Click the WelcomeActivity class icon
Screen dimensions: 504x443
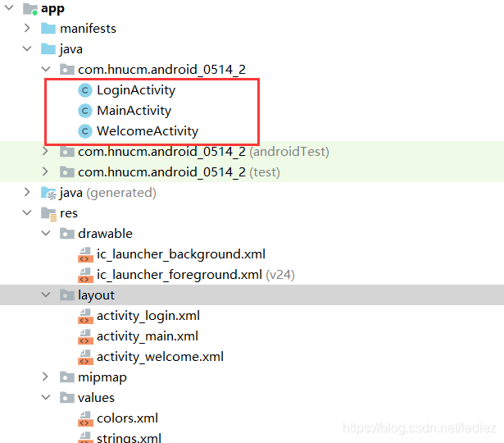pos(85,131)
